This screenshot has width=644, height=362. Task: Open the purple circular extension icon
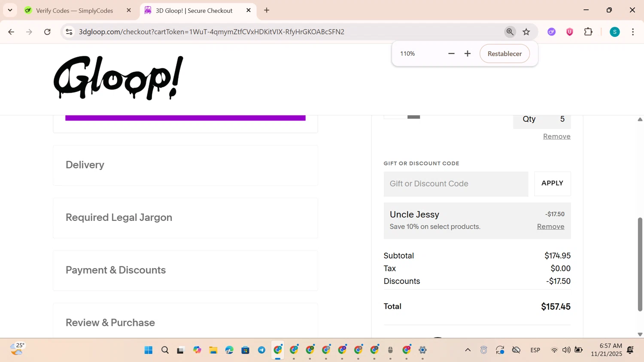(x=552, y=32)
